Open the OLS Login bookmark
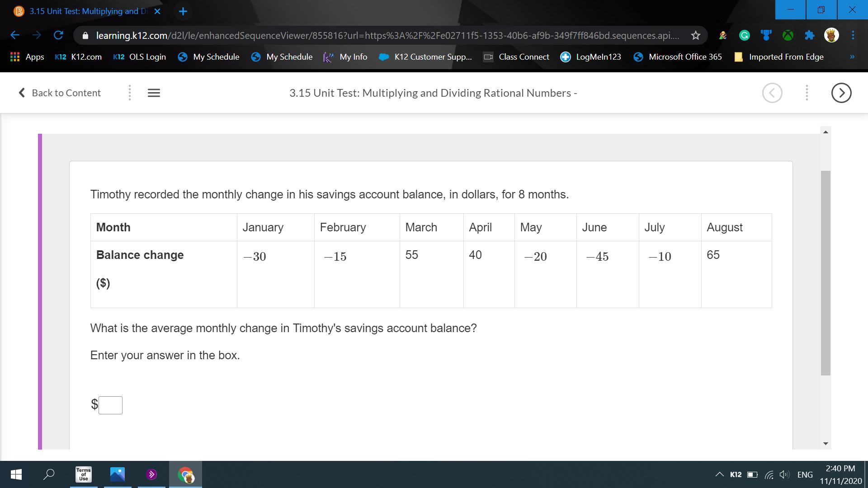The height and width of the screenshot is (488, 868). 139,57
